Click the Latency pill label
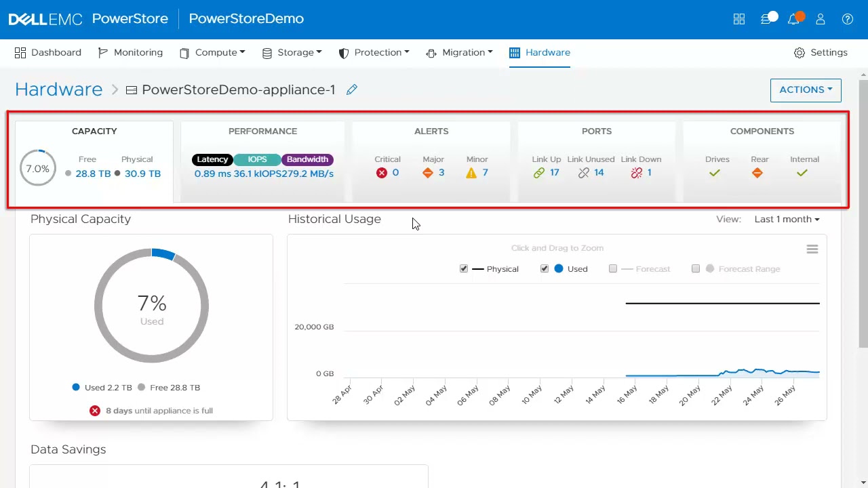The image size is (868, 488). (x=212, y=159)
